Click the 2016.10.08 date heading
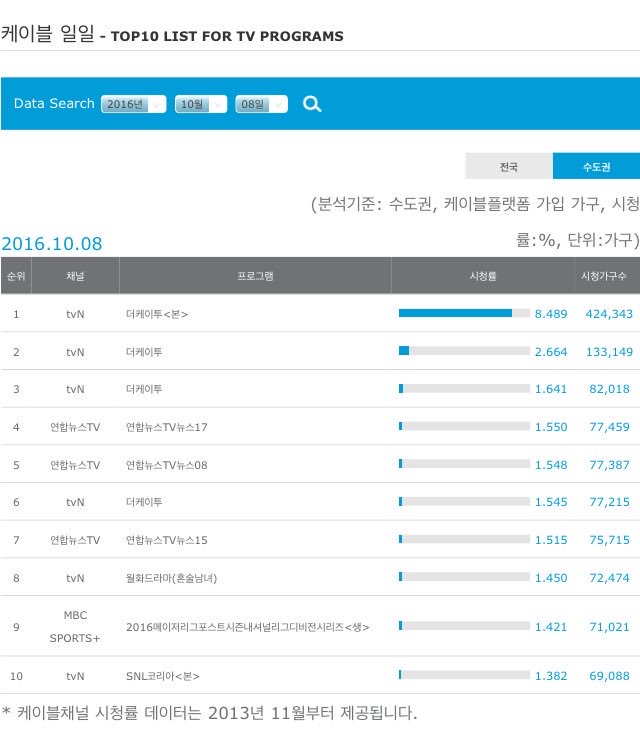Screen dimensions: 640x745 click(x=52, y=244)
